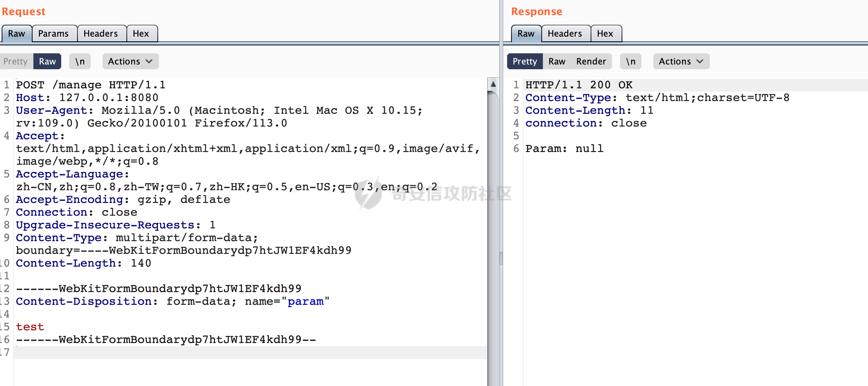Click the request scrollbar up arrow
The image size is (868, 386).
493,84
